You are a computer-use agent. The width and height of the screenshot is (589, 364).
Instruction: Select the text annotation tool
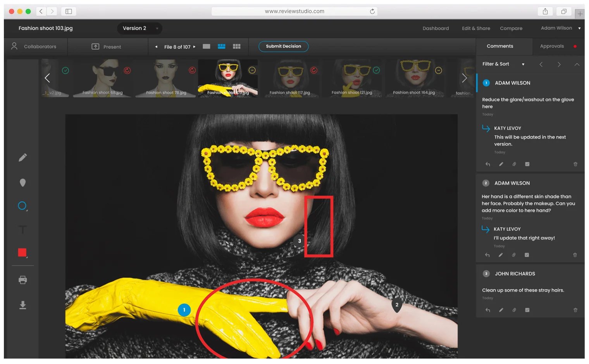click(23, 230)
